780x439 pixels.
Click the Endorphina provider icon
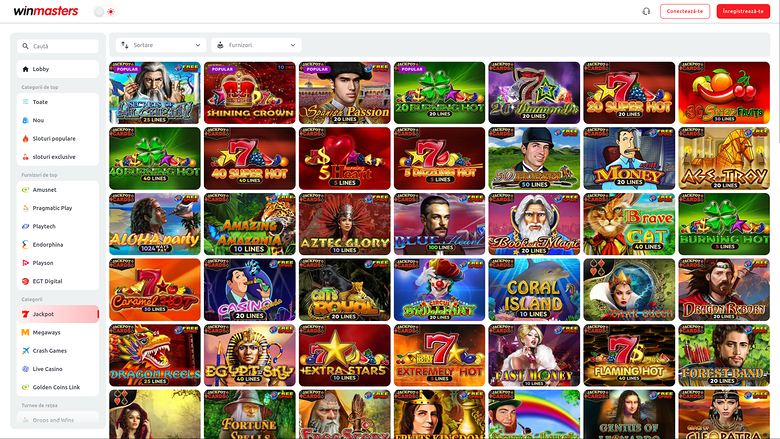(x=25, y=245)
